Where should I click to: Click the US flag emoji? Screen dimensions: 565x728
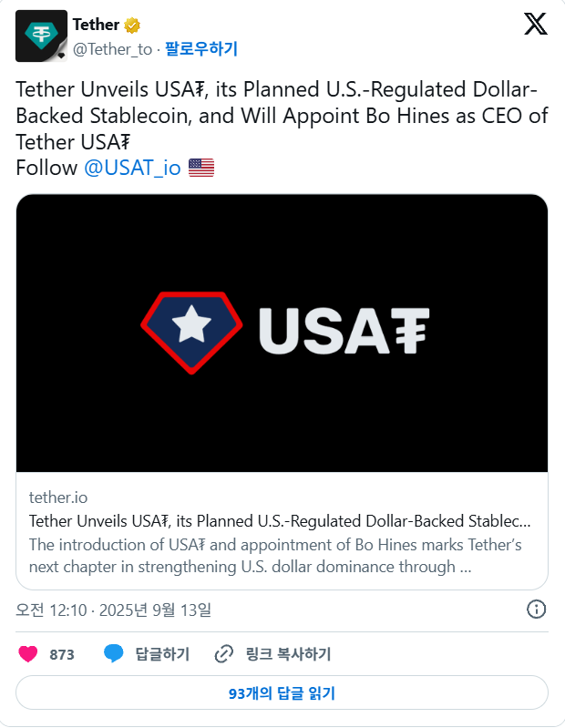[201, 168]
